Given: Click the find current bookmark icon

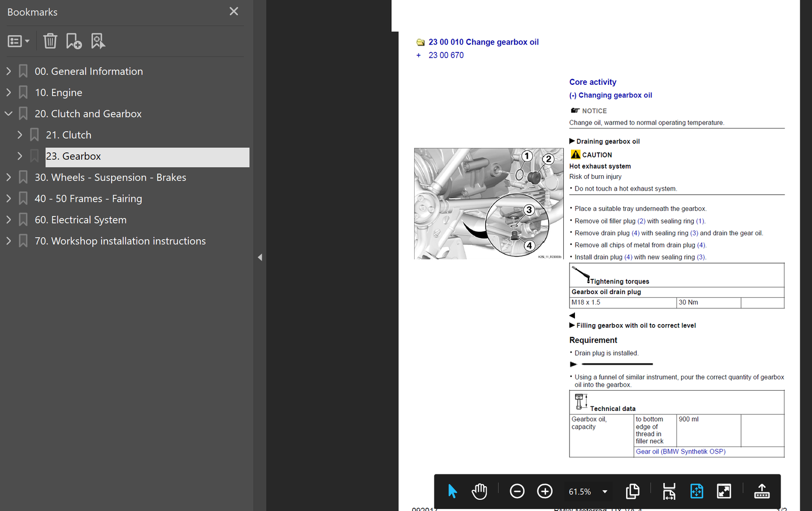Looking at the screenshot, I should (x=97, y=41).
